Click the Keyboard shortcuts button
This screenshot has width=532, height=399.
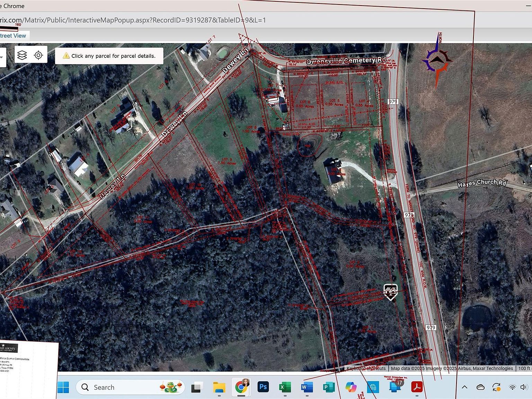click(x=366, y=369)
